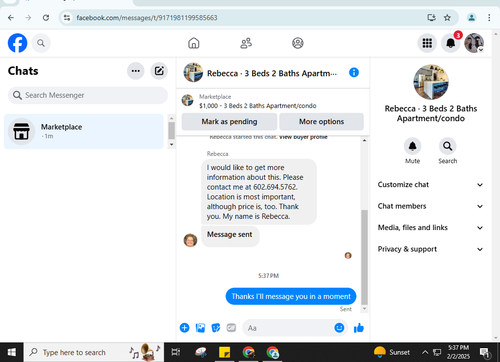Open notifications bell with badge
The width and height of the screenshot is (500, 362).
click(451, 43)
